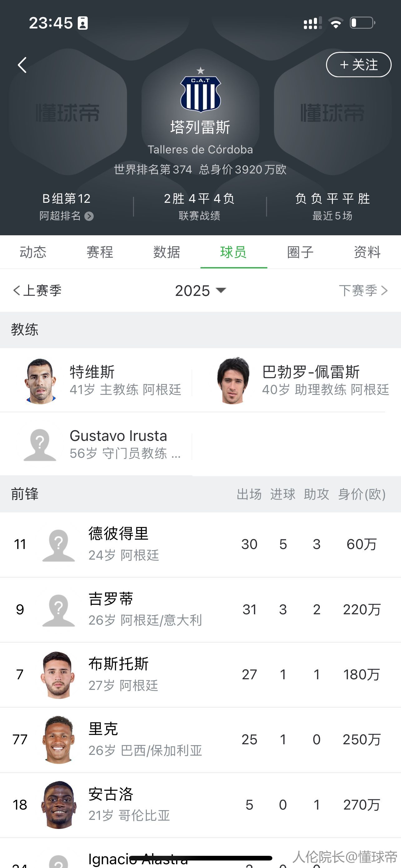Tap 吉罗蒂's placeholder avatar icon

[59, 610]
